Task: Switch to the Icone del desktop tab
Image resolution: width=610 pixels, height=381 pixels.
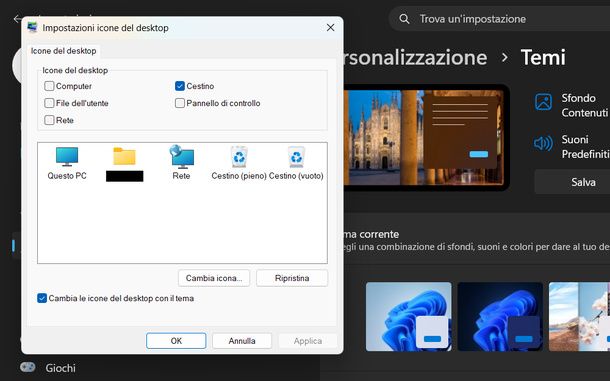Action: point(63,51)
